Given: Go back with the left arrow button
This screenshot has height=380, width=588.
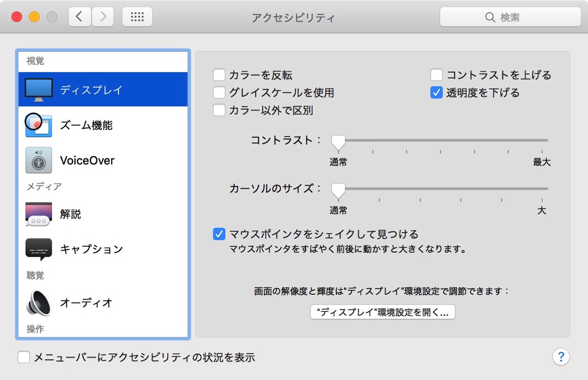Looking at the screenshot, I should pyautogui.click(x=79, y=17).
